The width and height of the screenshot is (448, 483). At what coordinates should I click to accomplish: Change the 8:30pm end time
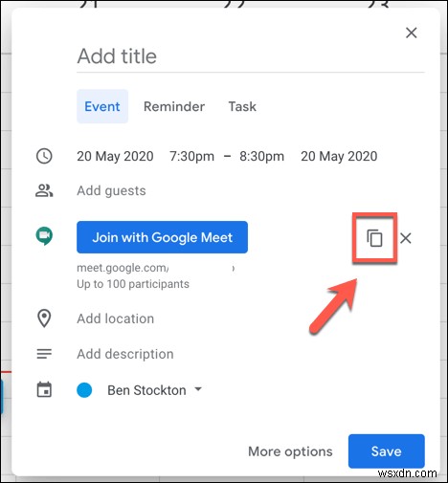[x=261, y=156]
